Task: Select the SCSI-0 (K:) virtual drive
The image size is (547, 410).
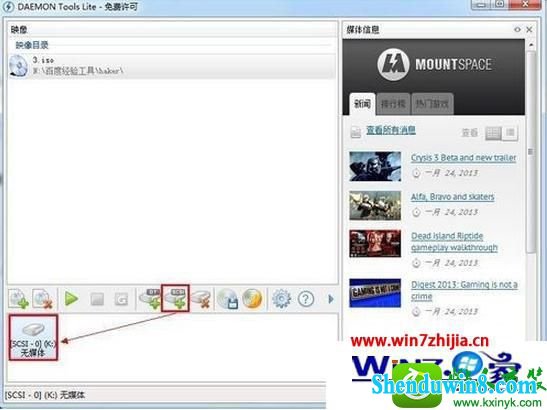Action: point(33,337)
